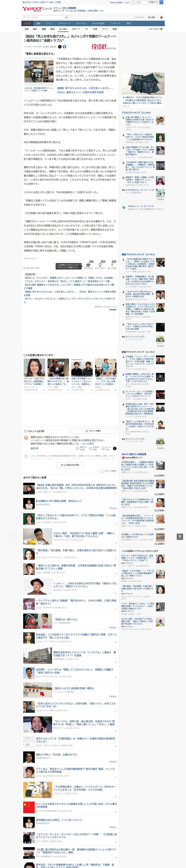Expand top comment with もっと見る link

coord(89,444)
